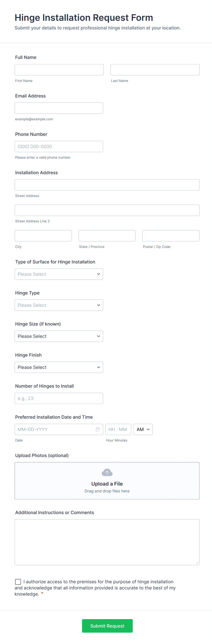
Task: Check the premises authorization checkbox
Action: (18, 581)
